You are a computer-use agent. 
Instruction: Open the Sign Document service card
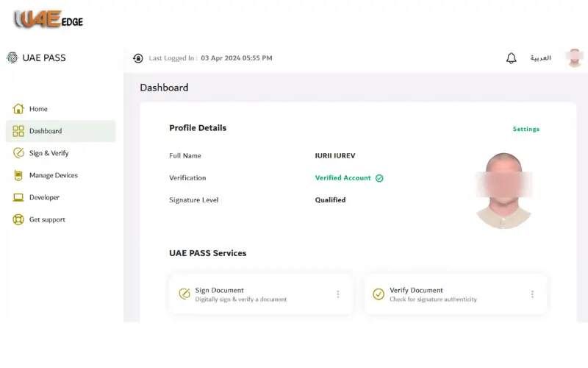(261, 294)
